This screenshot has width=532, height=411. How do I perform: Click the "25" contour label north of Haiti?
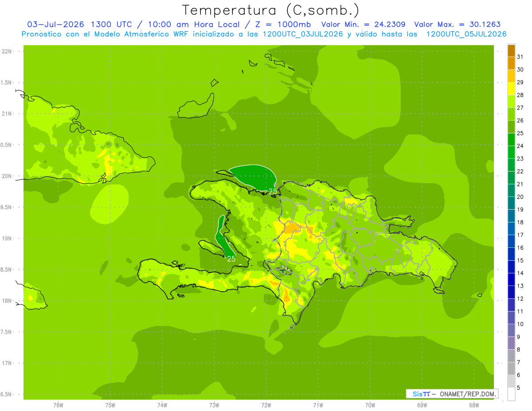[273, 191]
